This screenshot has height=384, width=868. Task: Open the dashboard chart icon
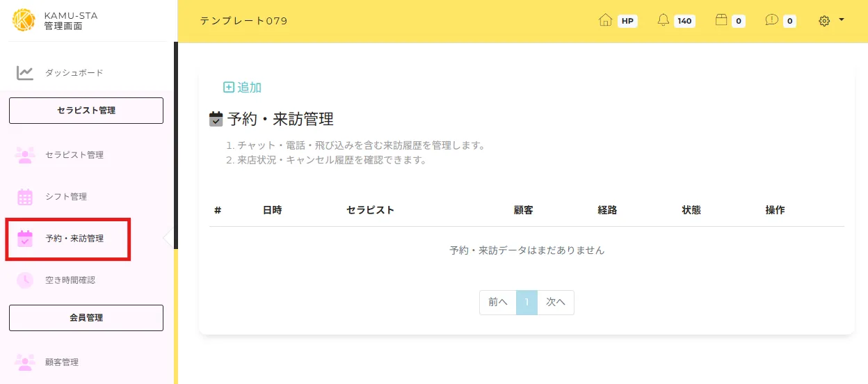[25, 73]
